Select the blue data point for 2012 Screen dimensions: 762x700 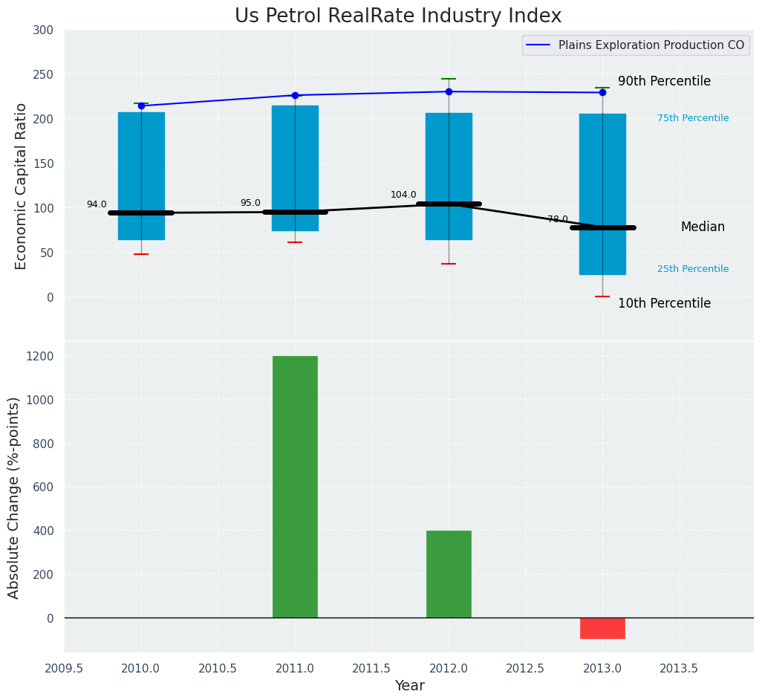(449, 92)
